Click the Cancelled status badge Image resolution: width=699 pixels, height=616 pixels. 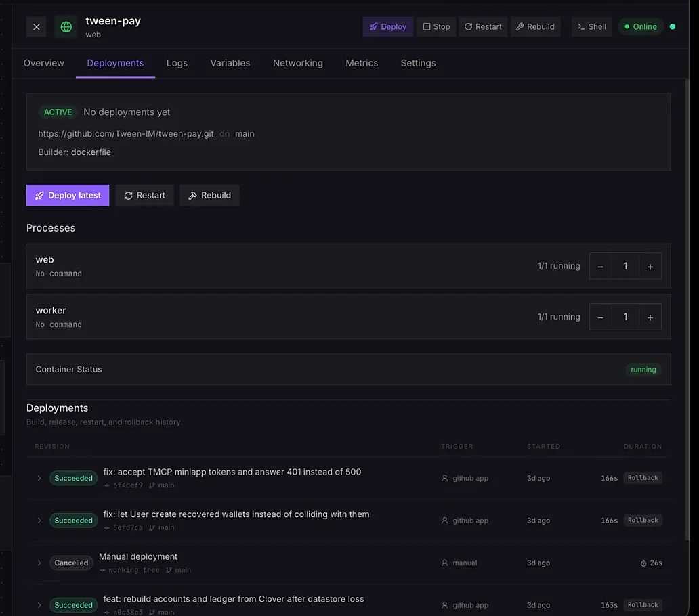point(71,563)
